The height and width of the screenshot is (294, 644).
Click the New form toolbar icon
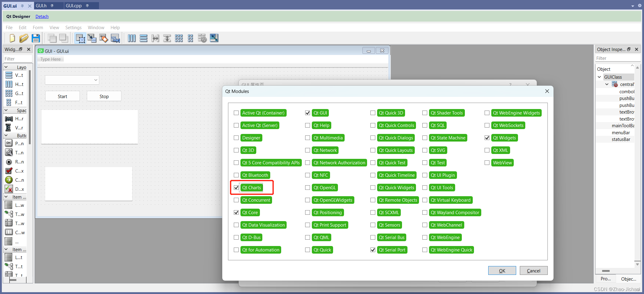pyautogui.click(x=12, y=38)
